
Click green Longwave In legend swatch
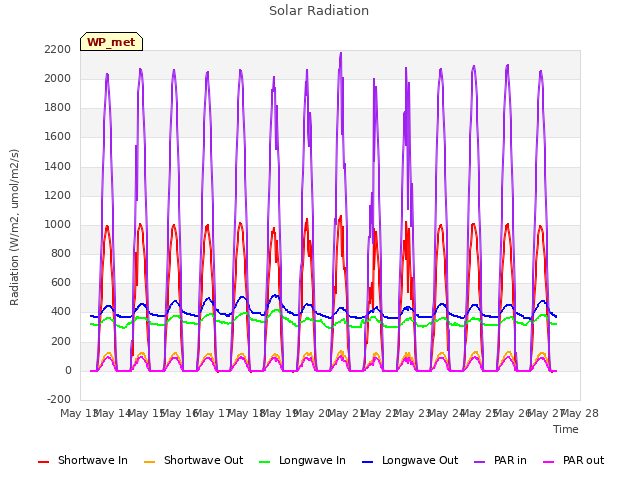tap(265, 462)
